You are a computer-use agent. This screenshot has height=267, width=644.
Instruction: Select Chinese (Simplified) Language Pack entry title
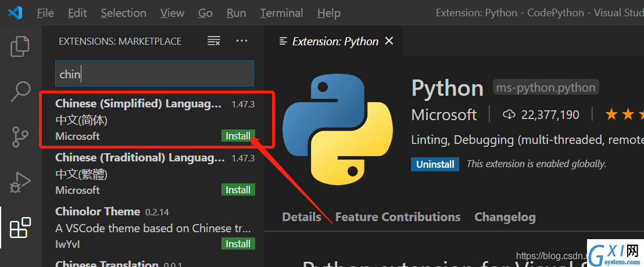click(138, 104)
